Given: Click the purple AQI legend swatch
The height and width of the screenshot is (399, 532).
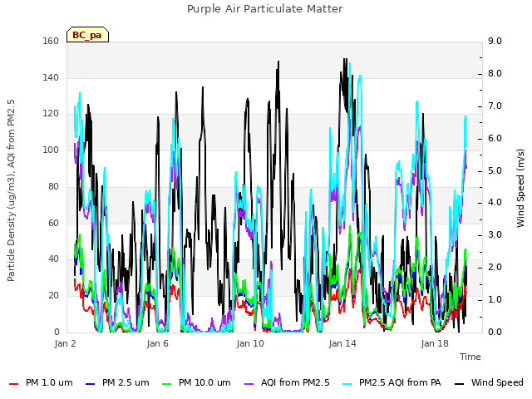Looking at the screenshot, I should (249, 384).
